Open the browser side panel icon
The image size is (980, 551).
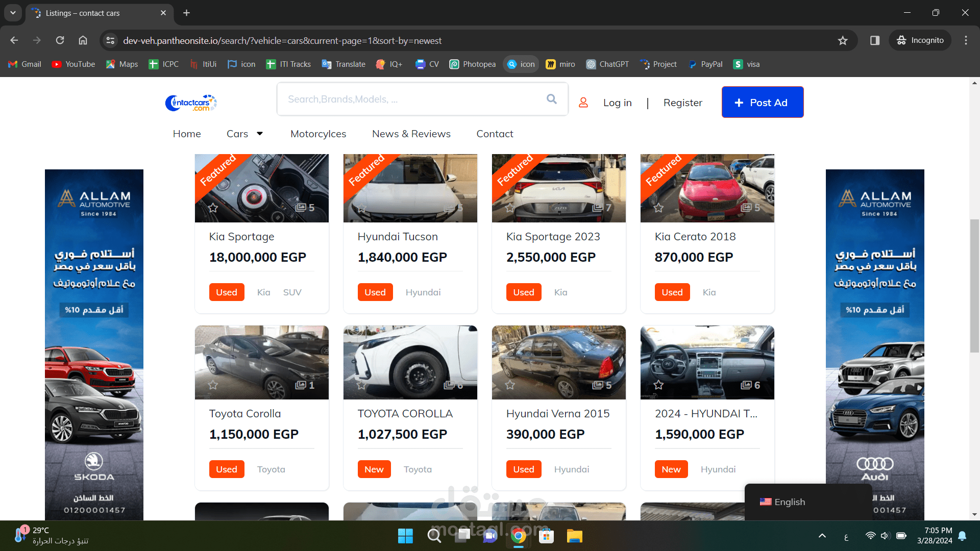875,40
